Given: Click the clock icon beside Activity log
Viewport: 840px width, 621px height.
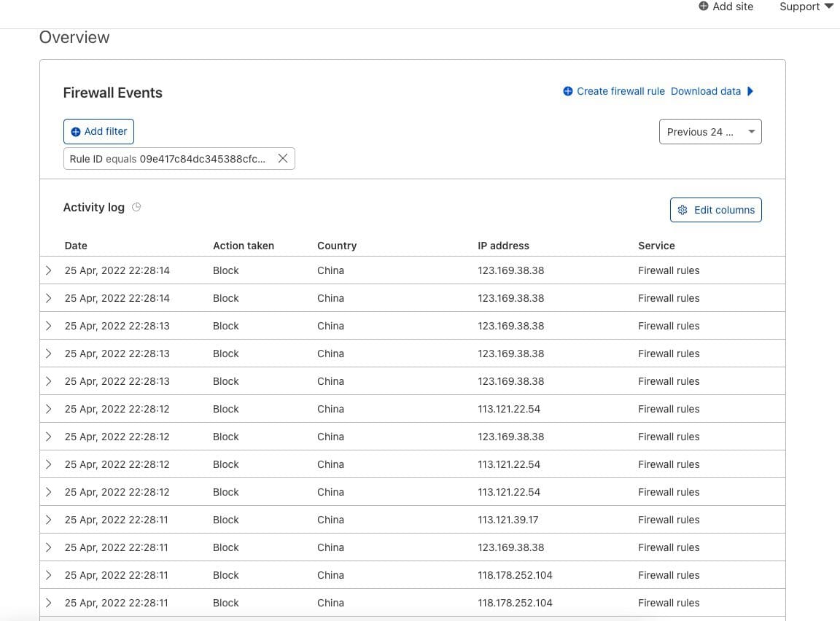Looking at the screenshot, I should pos(136,207).
